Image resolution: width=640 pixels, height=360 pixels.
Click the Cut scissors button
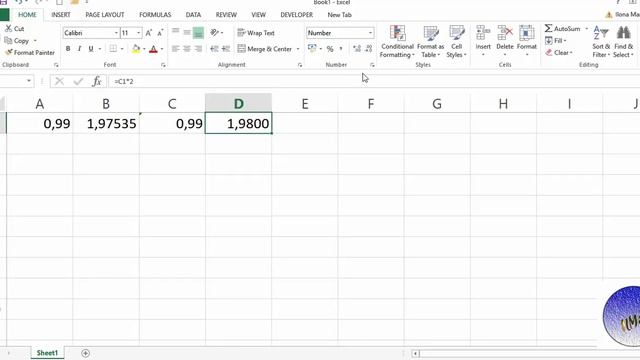pyautogui.click(x=15, y=29)
